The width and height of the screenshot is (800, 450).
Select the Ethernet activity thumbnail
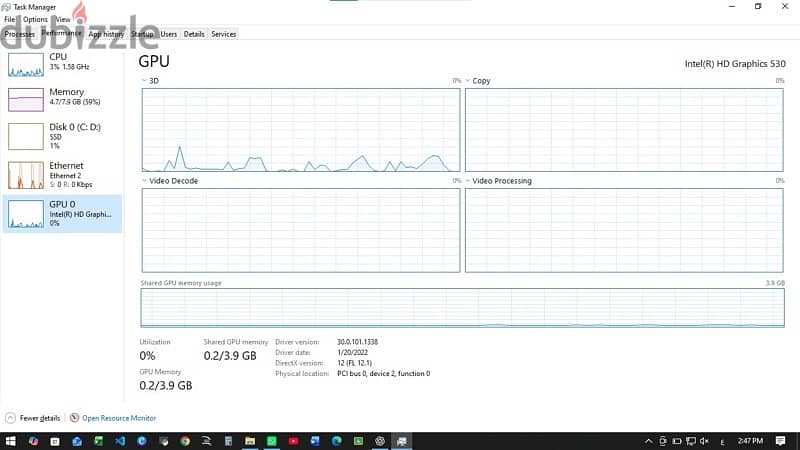(x=26, y=175)
